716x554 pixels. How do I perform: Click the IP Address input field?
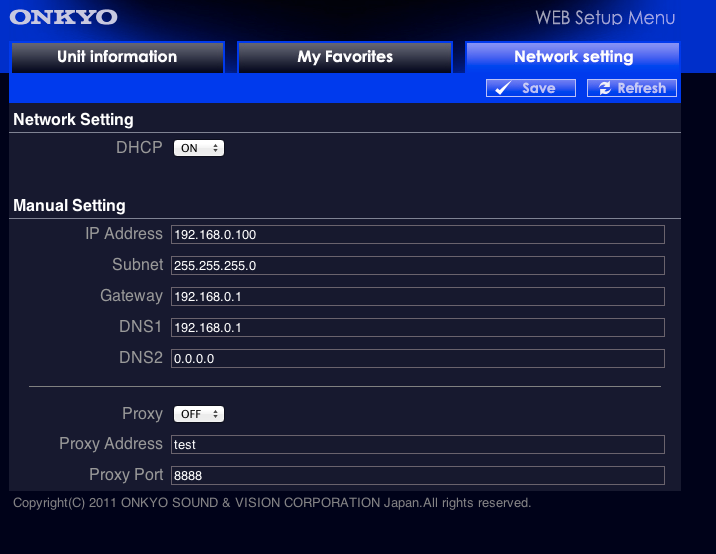coord(417,234)
